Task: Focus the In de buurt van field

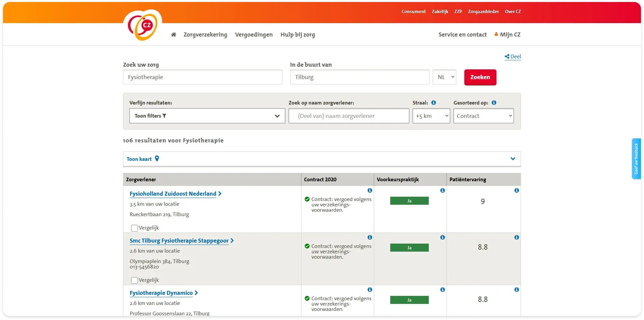Action: click(360, 77)
